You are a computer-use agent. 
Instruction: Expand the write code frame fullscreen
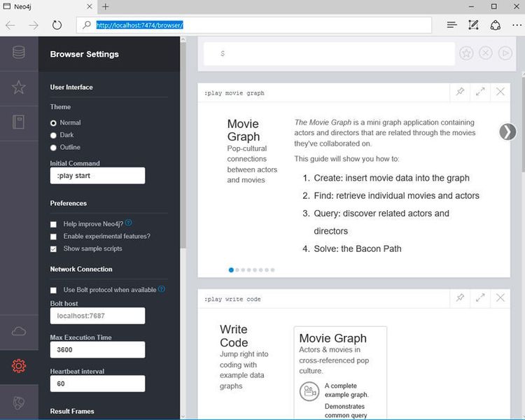coord(480,297)
